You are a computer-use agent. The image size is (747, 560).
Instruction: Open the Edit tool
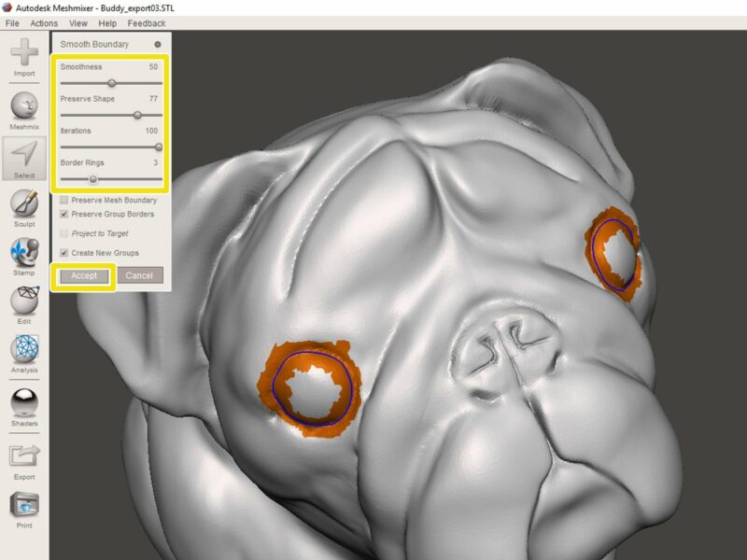(24, 301)
